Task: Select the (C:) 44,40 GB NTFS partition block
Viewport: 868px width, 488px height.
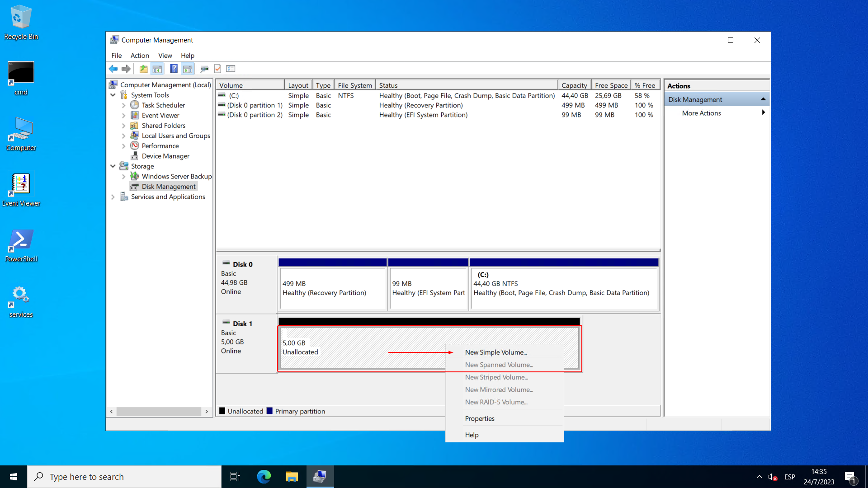Action: coord(564,288)
